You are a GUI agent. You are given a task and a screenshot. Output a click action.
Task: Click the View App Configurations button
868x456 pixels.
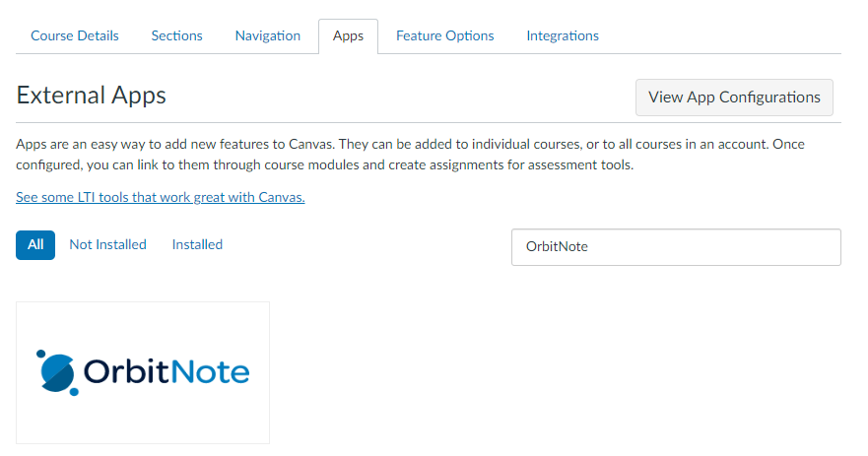pos(734,98)
